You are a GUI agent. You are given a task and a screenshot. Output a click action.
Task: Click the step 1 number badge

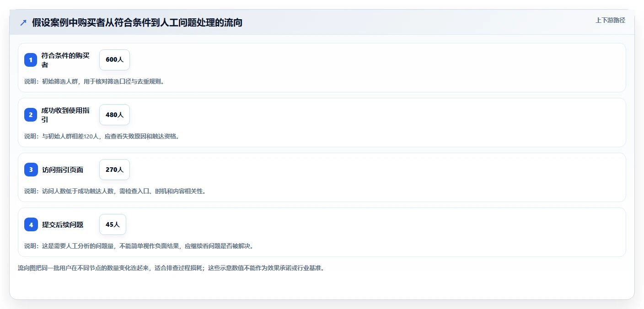(x=31, y=60)
